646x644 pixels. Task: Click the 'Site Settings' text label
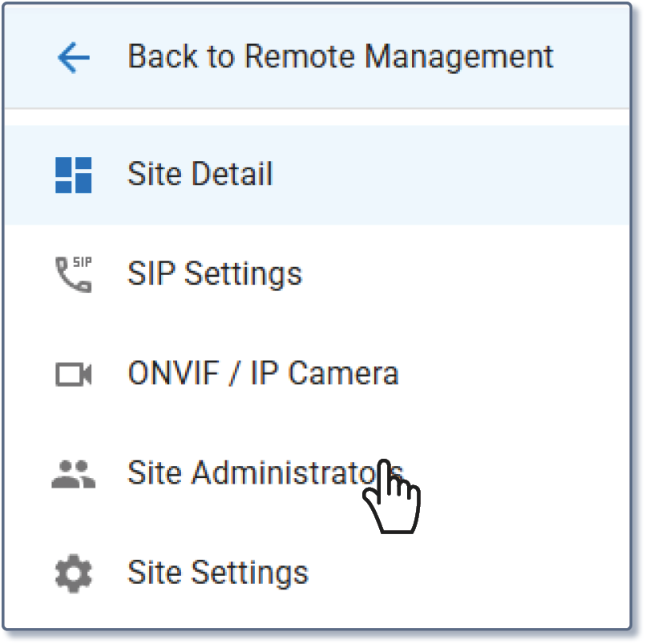(x=217, y=573)
